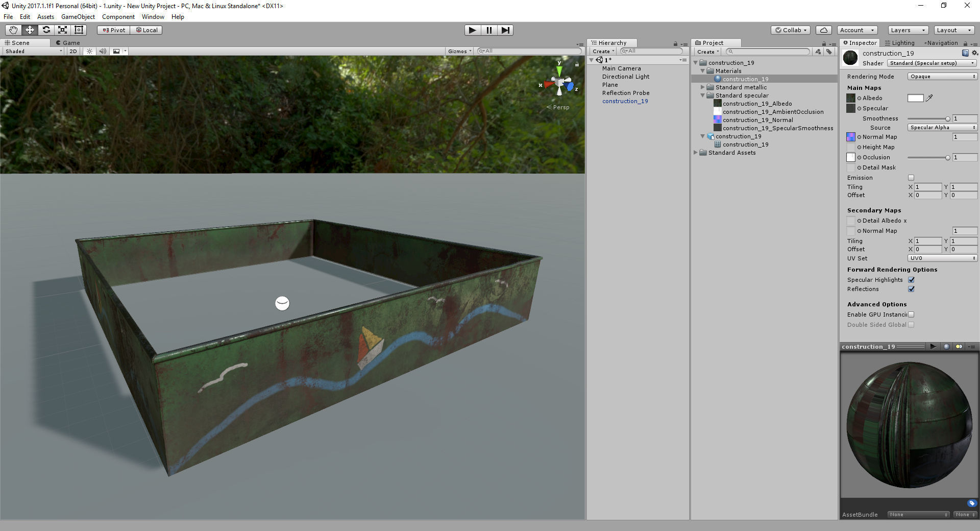Click Create in Project panel

(x=707, y=52)
